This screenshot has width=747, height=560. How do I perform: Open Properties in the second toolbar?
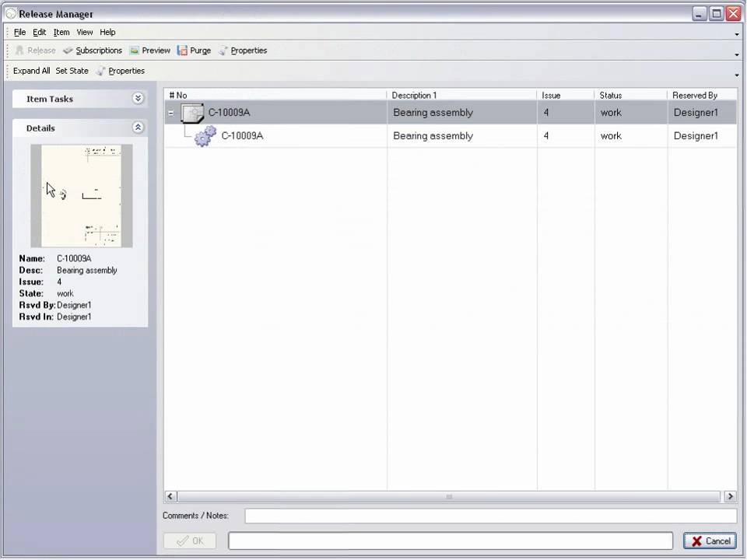[x=121, y=71]
